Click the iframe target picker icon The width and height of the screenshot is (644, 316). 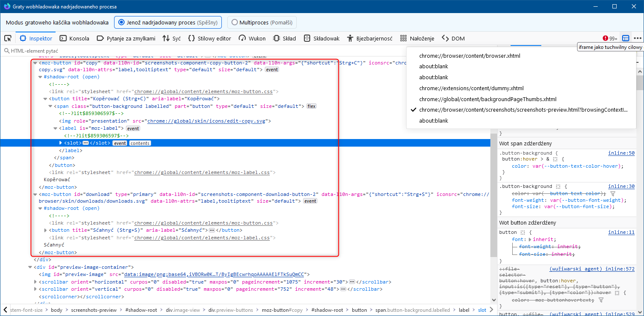click(x=626, y=38)
